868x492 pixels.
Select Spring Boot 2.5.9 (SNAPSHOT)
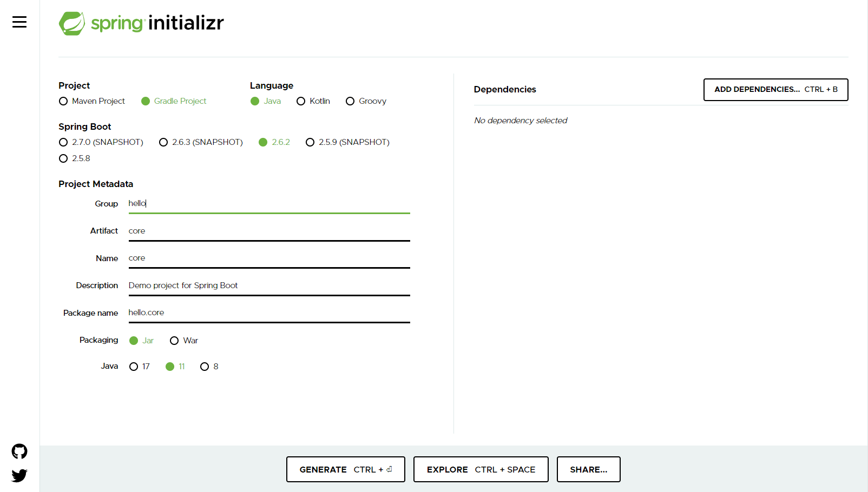[x=348, y=142]
